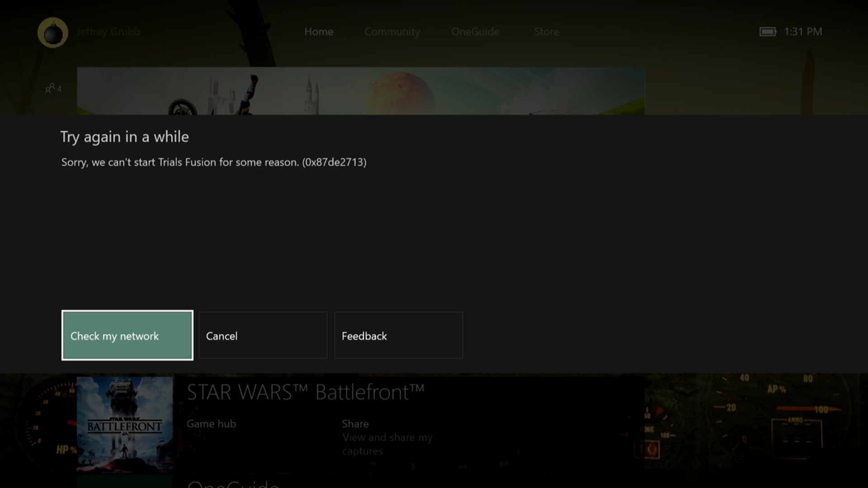Select Share captures option
The height and width of the screenshot is (488, 868).
tap(387, 437)
